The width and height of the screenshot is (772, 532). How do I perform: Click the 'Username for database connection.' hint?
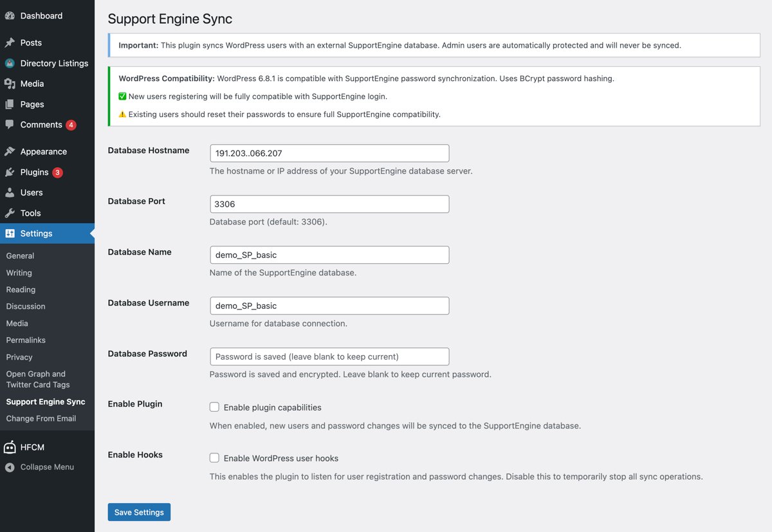[279, 324]
